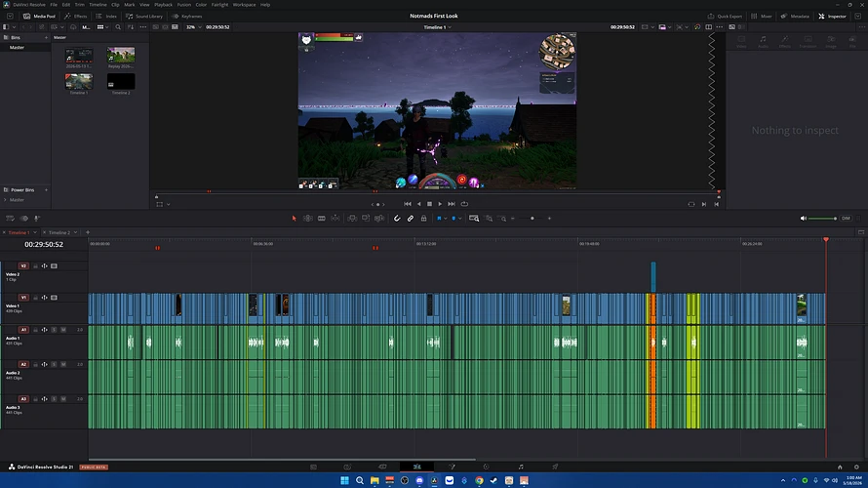Open the Effects panel
The height and width of the screenshot is (488, 868).
76,16
